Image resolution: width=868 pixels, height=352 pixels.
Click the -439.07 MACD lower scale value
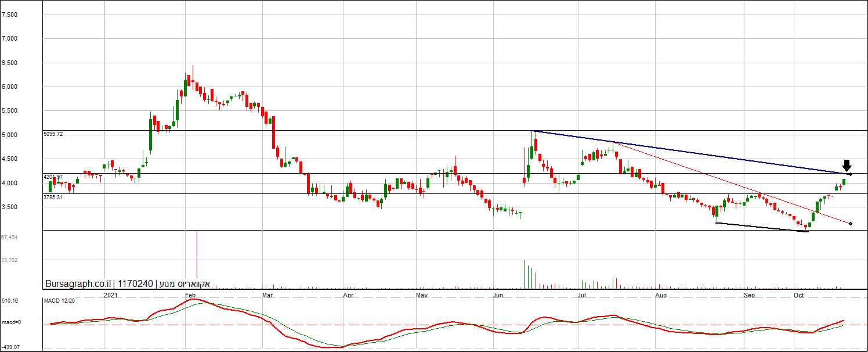point(10,347)
